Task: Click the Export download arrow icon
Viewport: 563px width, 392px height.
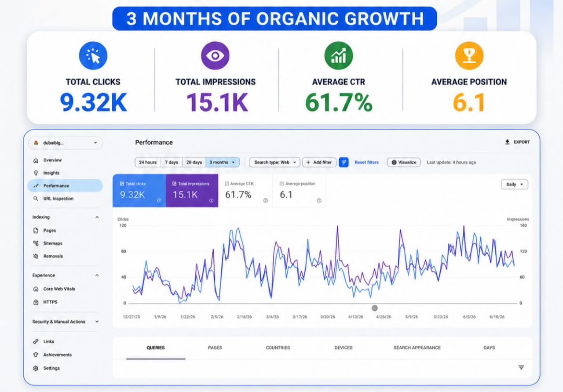Action: 507,142
